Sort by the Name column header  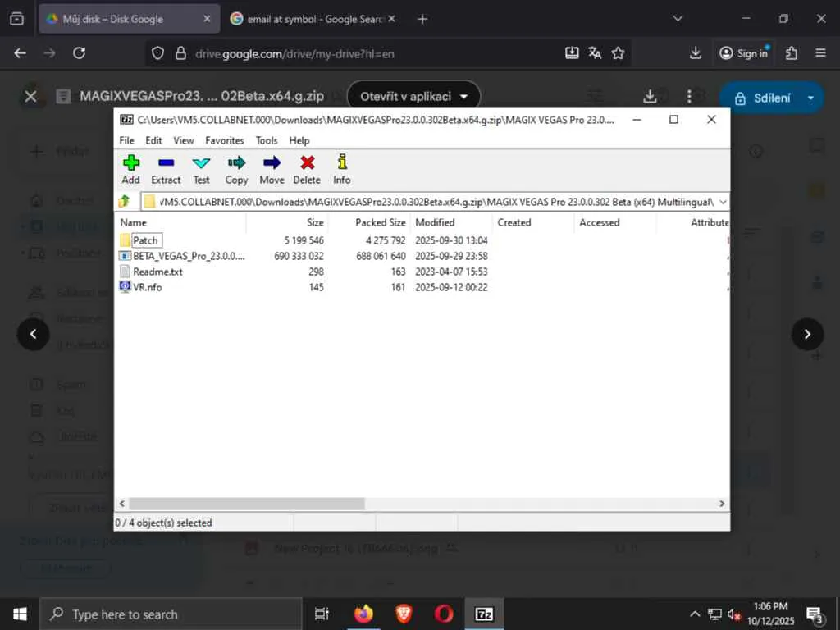181,222
